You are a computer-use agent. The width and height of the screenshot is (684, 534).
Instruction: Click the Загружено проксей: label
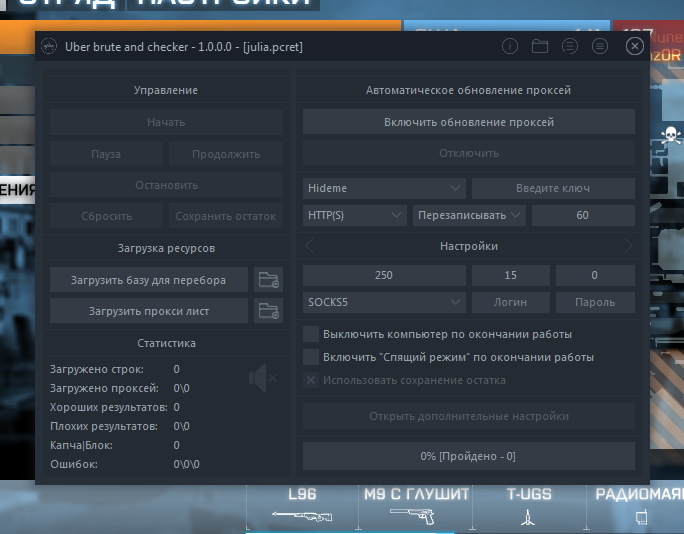pyautogui.click(x=104, y=388)
